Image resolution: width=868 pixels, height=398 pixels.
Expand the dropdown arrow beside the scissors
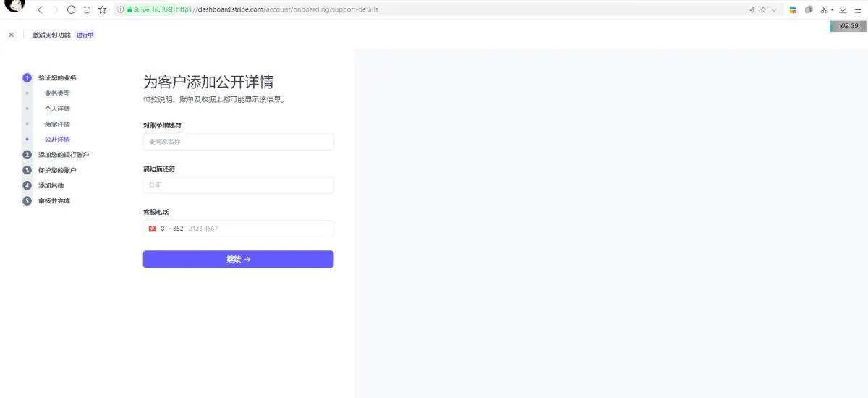(832, 10)
